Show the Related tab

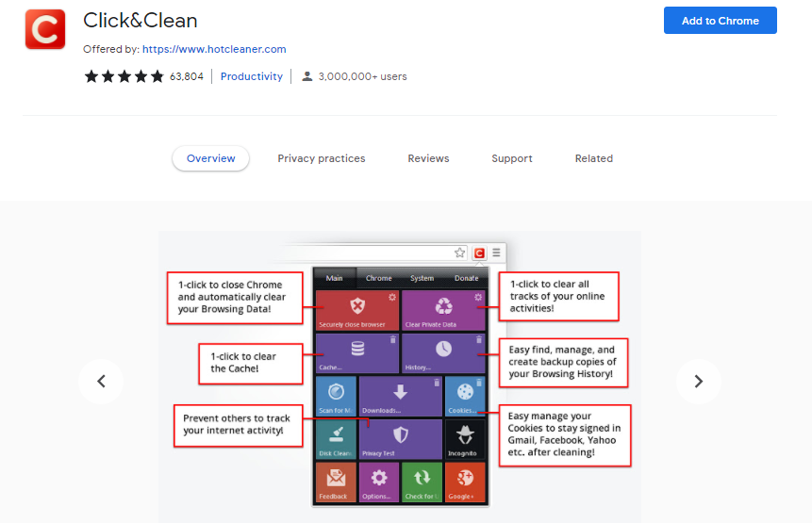point(593,158)
